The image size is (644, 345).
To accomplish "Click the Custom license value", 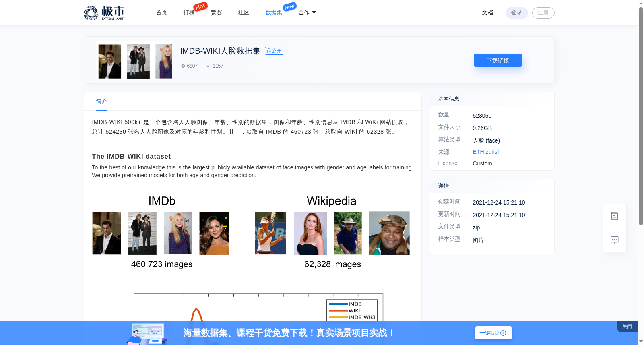I will tap(482, 163).
